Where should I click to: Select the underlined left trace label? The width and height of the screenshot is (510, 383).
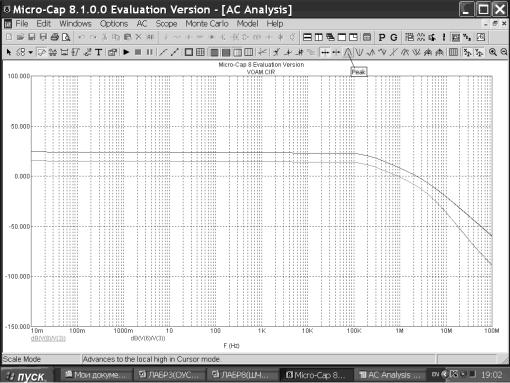click(48, 338)
